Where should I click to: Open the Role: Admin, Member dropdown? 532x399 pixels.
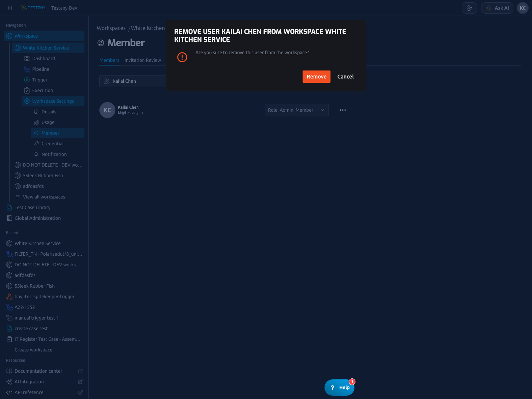(x=297, y=110)
